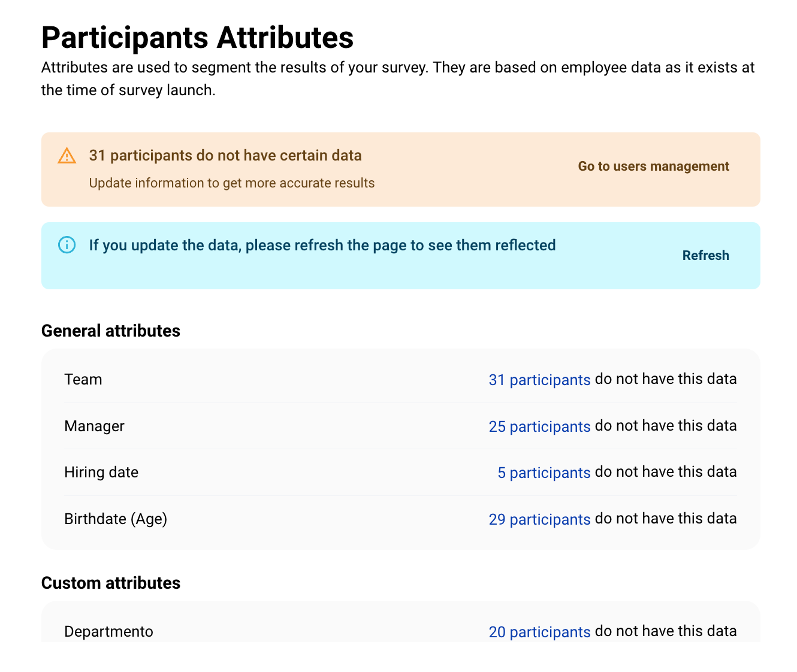Click the warning banner's missing data headline
The height and width of the screenshot is (672, 797).
(x=225, y=156)
